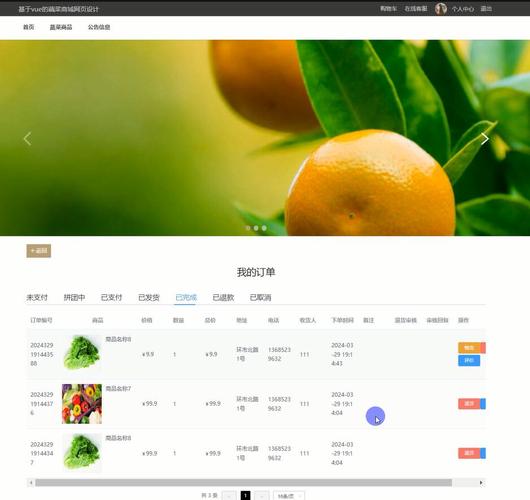The width and height of the screenshot is (530, 500).
Task: Click red delete button for 商品名称7 order
Action: (469, 404)
